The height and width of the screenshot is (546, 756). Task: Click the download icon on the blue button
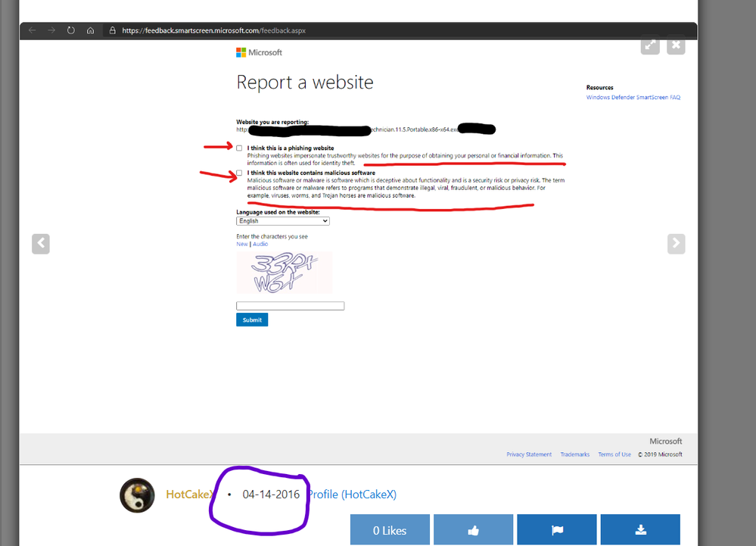[639, 529]
